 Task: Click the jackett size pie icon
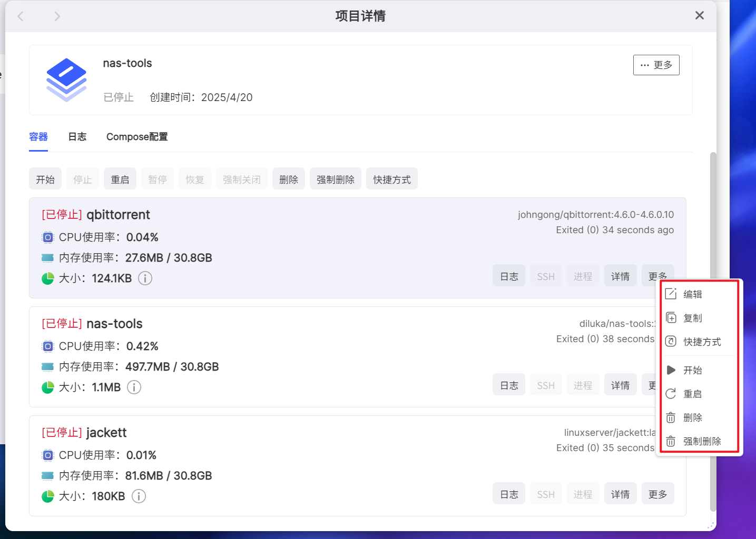click(48, 496)
